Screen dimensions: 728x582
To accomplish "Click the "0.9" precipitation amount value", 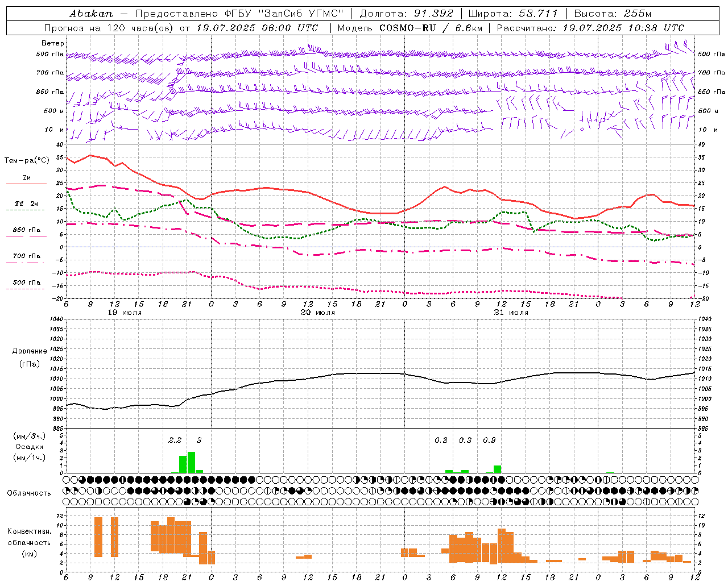I will (489, 440).
